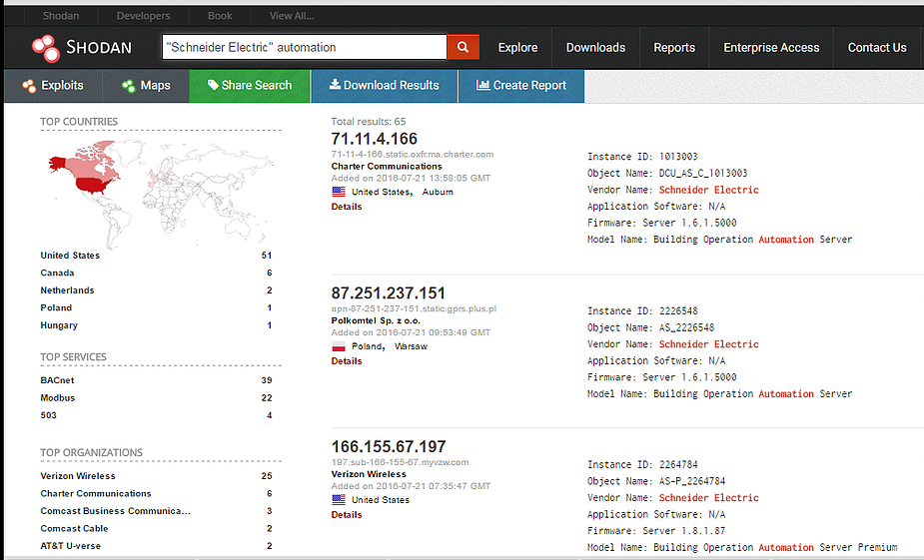Filter by 503 service
The image size is (924, 560).
coord(48,415)
